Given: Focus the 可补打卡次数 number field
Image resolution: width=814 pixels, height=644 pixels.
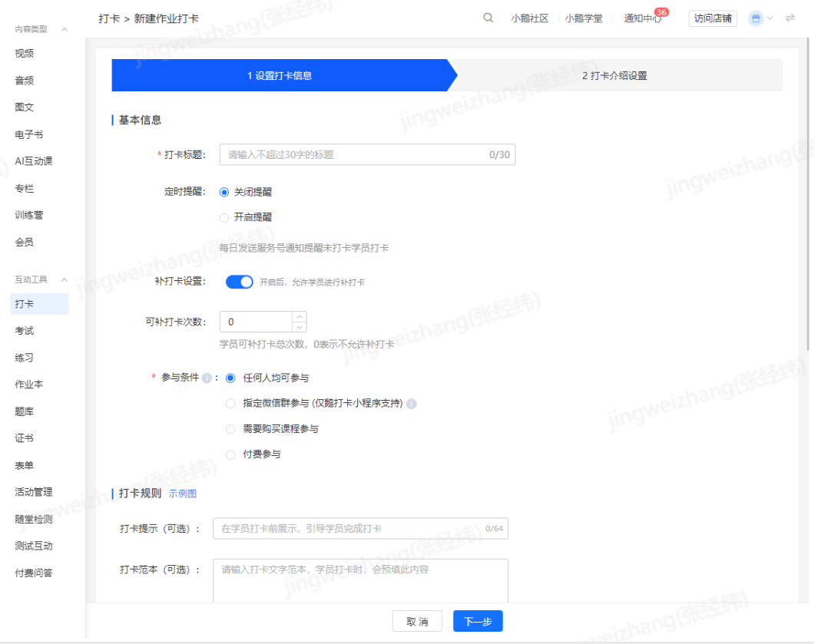Looking at the screenshot, I should tap(256, 322).
